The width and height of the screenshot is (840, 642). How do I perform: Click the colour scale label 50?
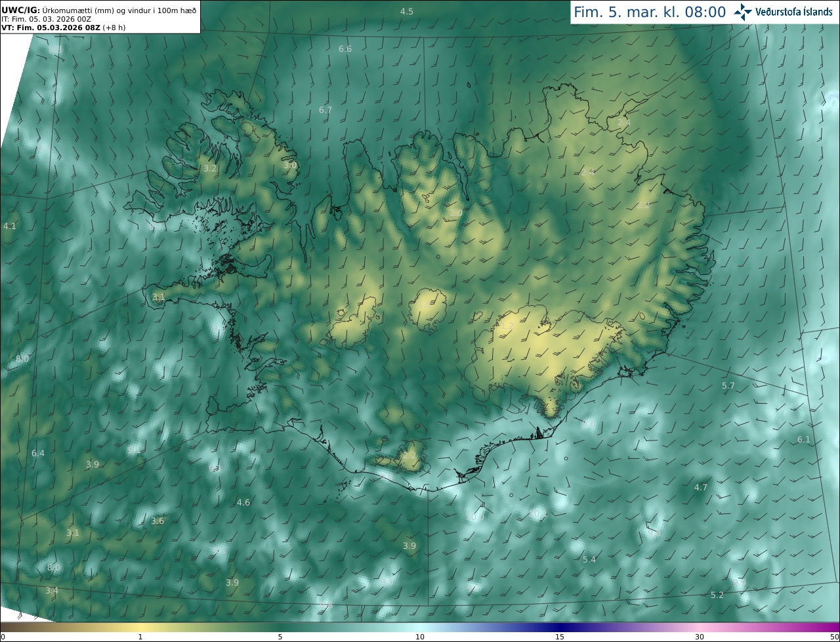click(x=834, y=637)
